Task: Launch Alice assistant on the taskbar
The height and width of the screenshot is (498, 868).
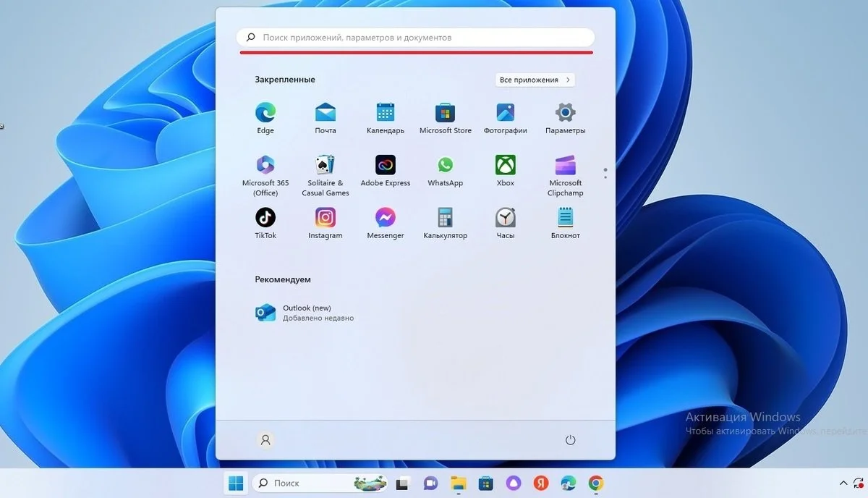Action: [x=514, y=483]
